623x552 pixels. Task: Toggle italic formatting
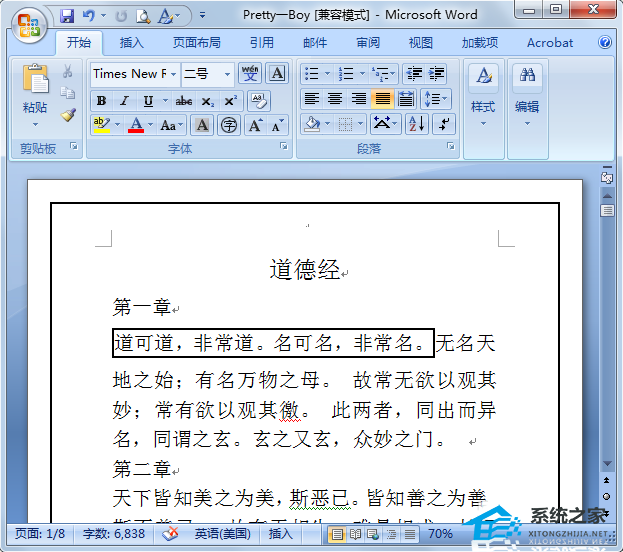[124, 101]
